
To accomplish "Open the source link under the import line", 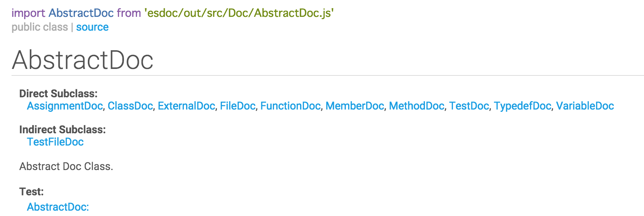I will 92,27.
